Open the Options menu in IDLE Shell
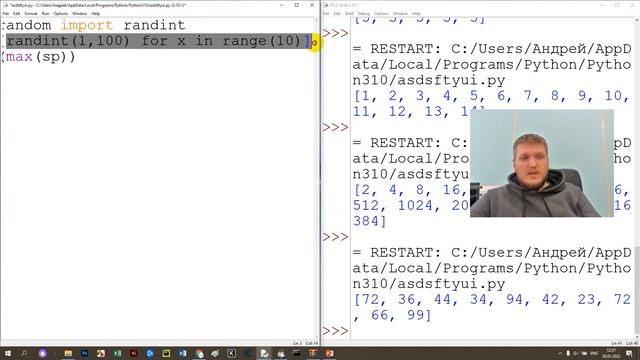 [x=381, y=13]
